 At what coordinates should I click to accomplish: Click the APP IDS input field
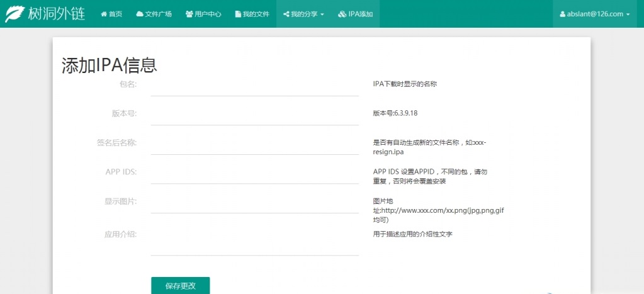255,174
